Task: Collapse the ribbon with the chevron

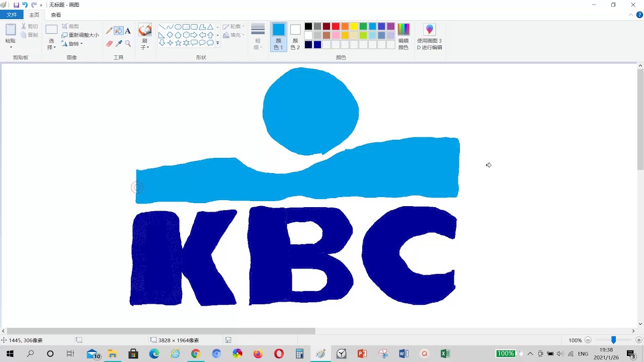Action: 631,15
